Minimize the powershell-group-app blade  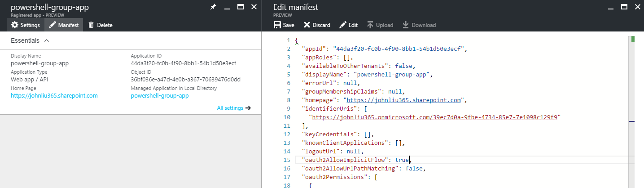(228, 7)
